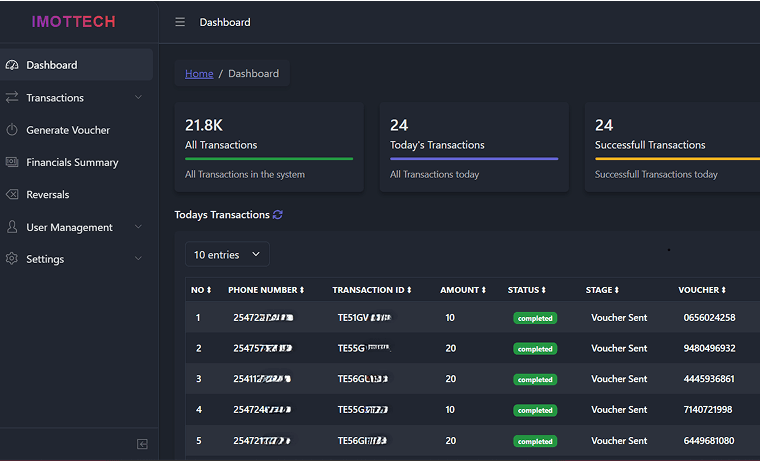The image size is (760, 461).
Task: Click the IMOTTECH logo
Action: click(x=74, y=21)
